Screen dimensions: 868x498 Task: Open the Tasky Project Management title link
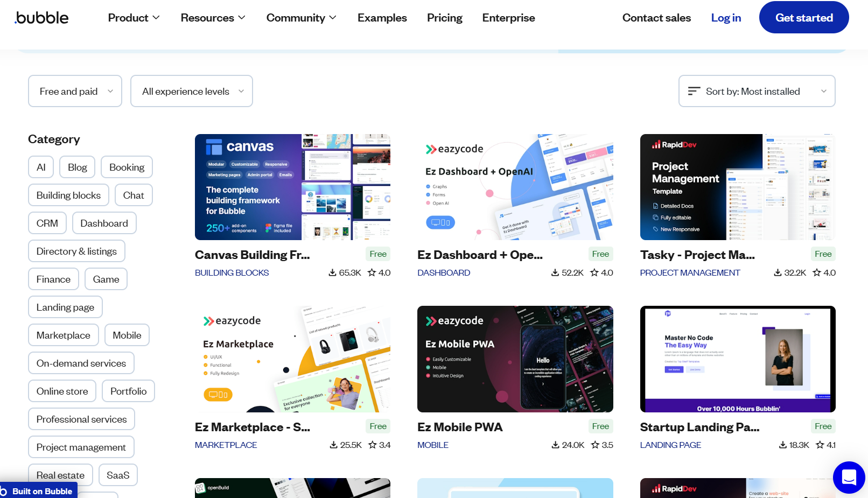(697, 255)
